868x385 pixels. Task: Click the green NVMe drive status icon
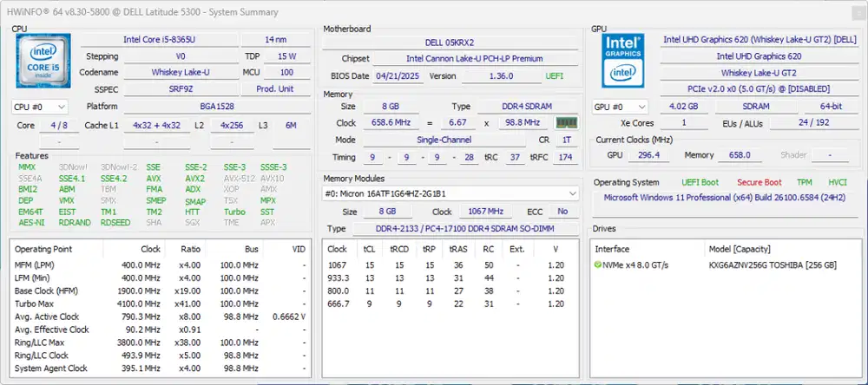click(x=598, y=264)
